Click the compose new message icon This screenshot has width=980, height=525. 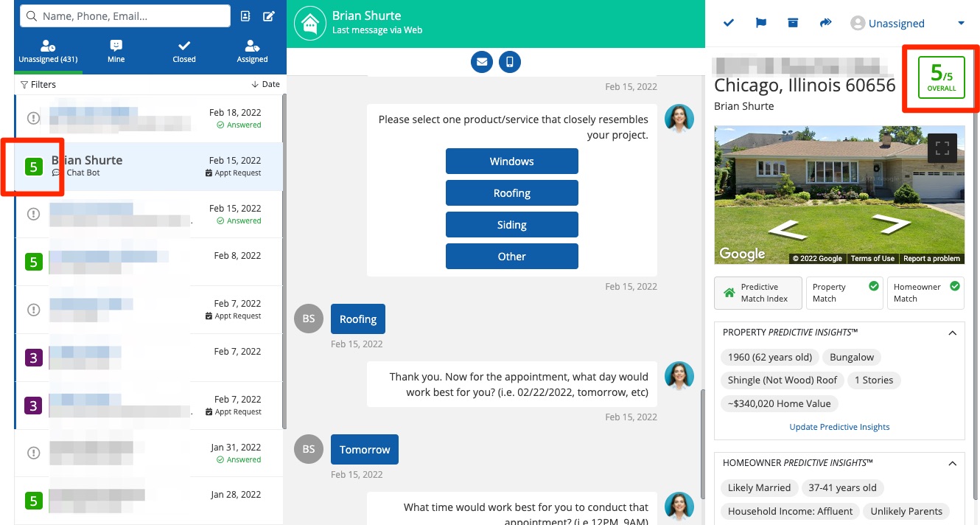(x=269, y=16)
